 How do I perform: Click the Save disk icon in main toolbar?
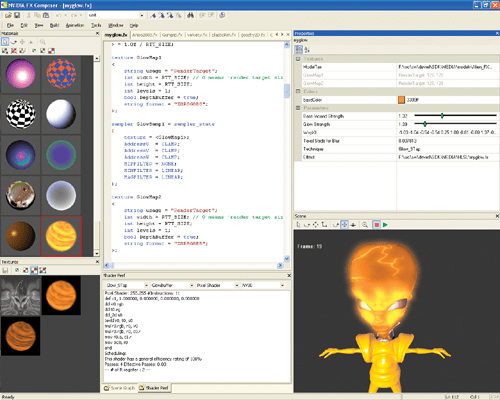pyautogui.click(x=17, y=15)
